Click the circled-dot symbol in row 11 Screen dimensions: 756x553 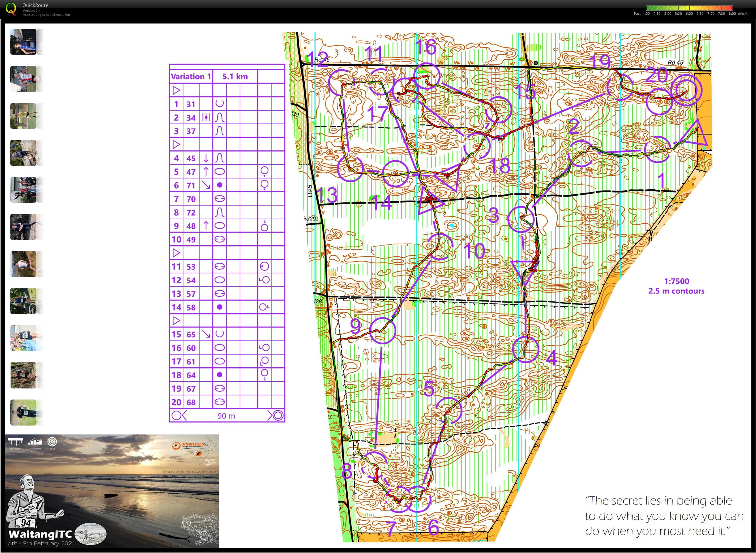(x=264, y=267)
